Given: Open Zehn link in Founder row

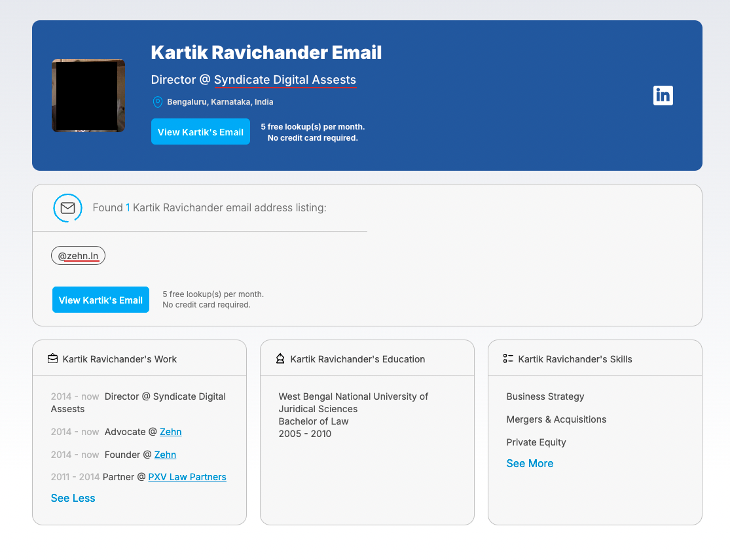Looking at the screenshot, I should 165,455.
